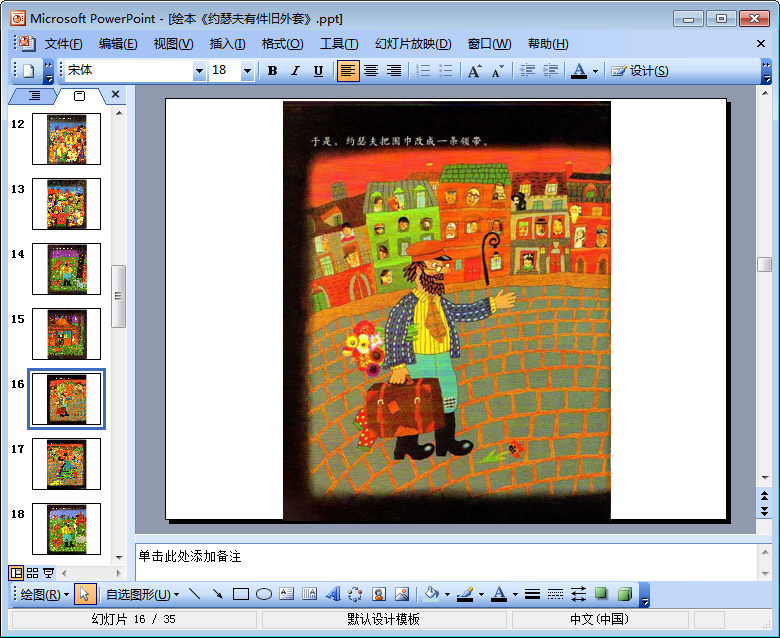The image size is (780, 638).
Task: Click Increase Font Size icon
Action: [475, 71]
